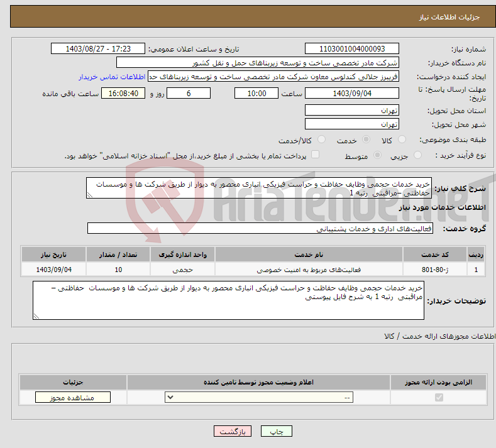Click the تاریخ نیاز column header

point(54,254)
